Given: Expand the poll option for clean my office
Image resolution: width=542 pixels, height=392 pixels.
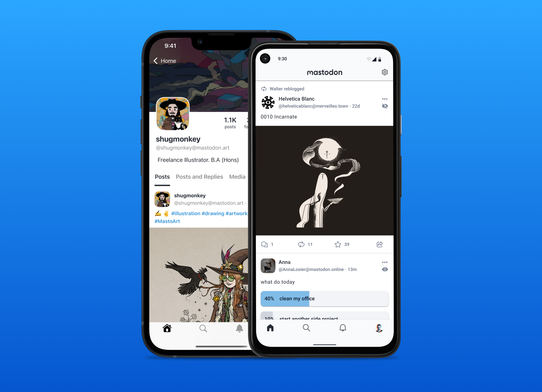Looking at the screenshot, I should (x=324, y=299).
